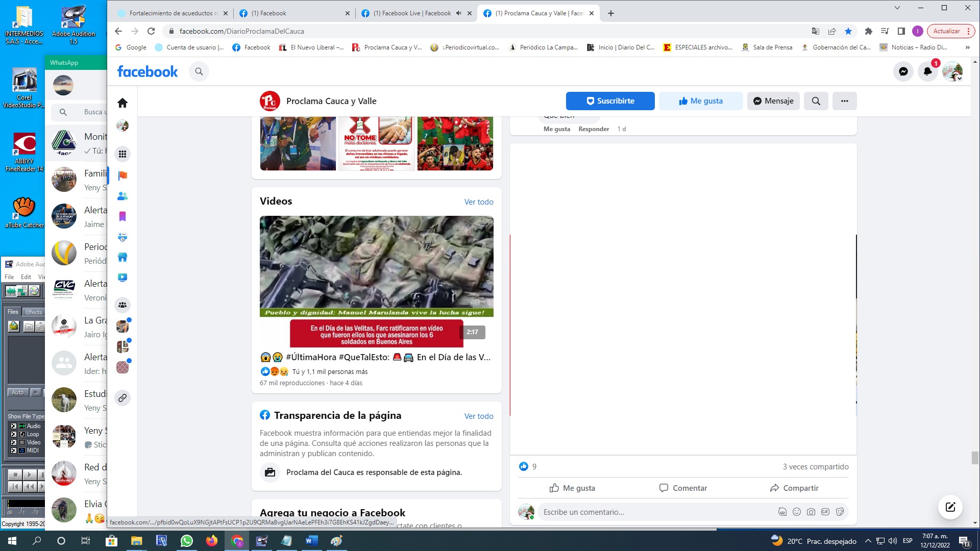980x551 pixels.
Task: Open the Facebook apps menu grid icon
Action: [x=122, y=154]
